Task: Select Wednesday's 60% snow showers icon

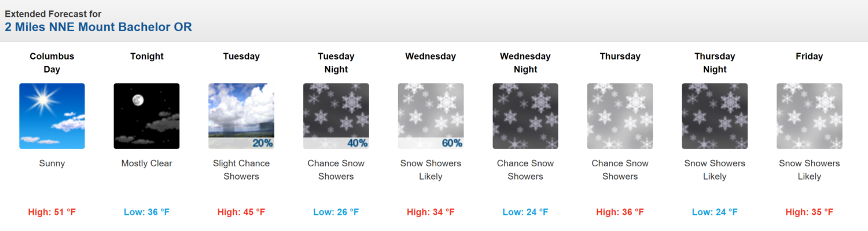Action: 431,116
